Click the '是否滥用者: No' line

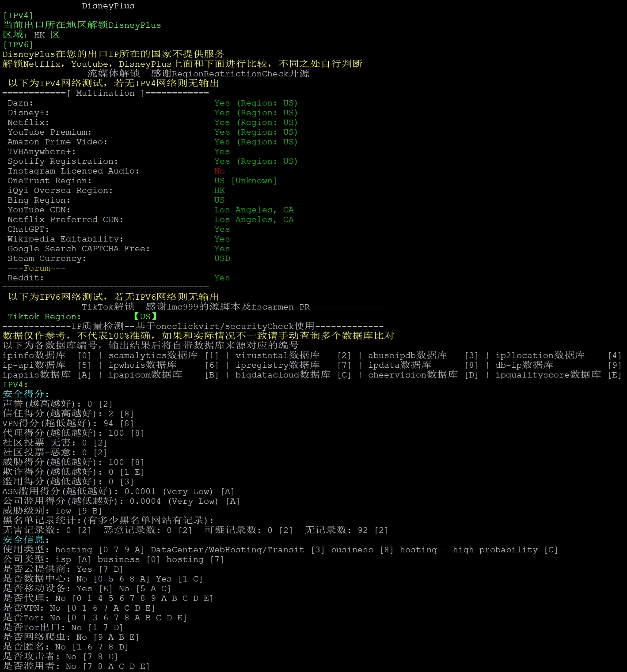pyautogui.click(x=76, y=666)
